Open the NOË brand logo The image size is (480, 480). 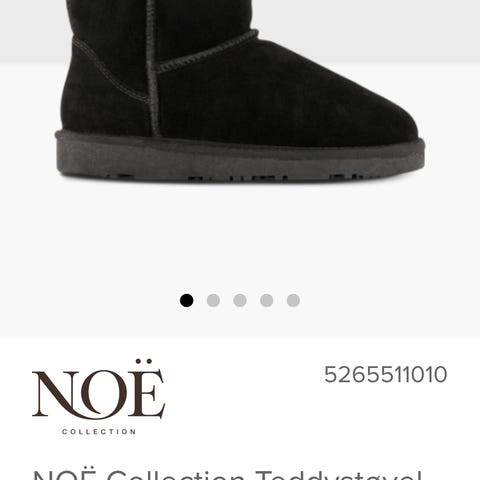click(99, 397)
